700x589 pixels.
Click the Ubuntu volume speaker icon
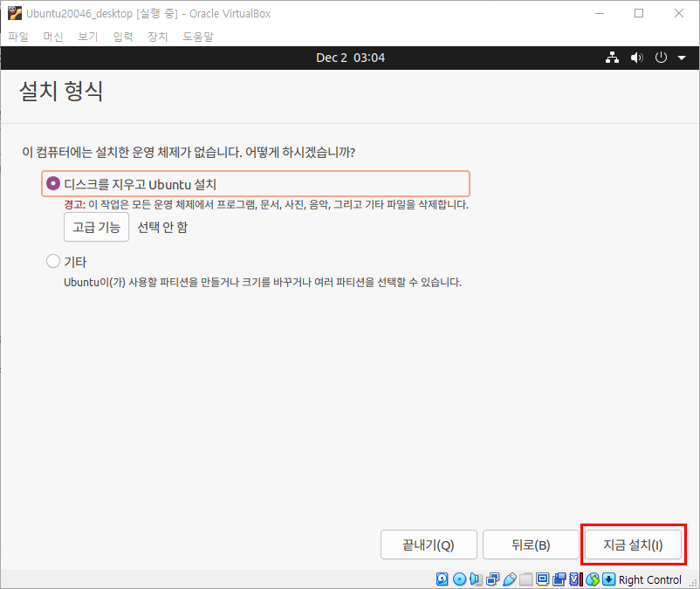point(636,58)
